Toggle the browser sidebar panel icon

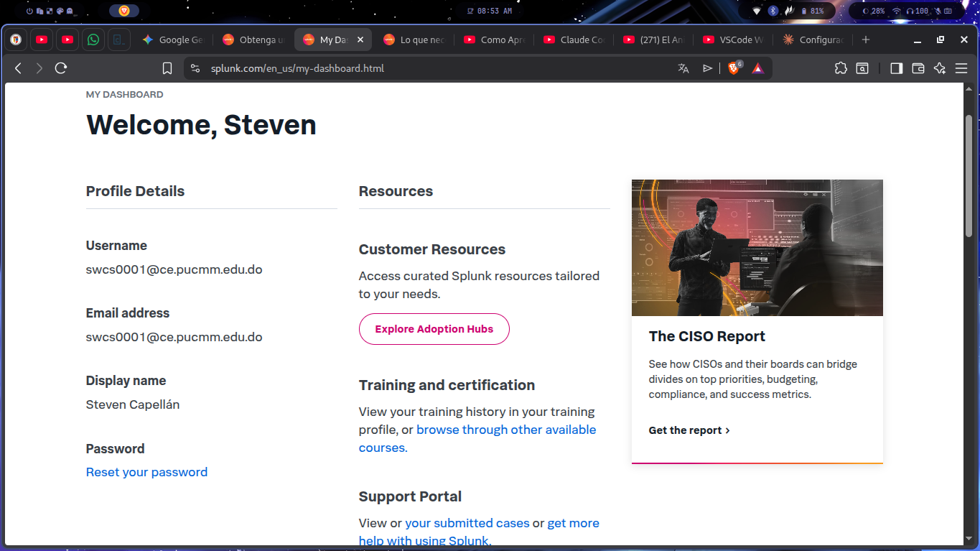(896, 68)
